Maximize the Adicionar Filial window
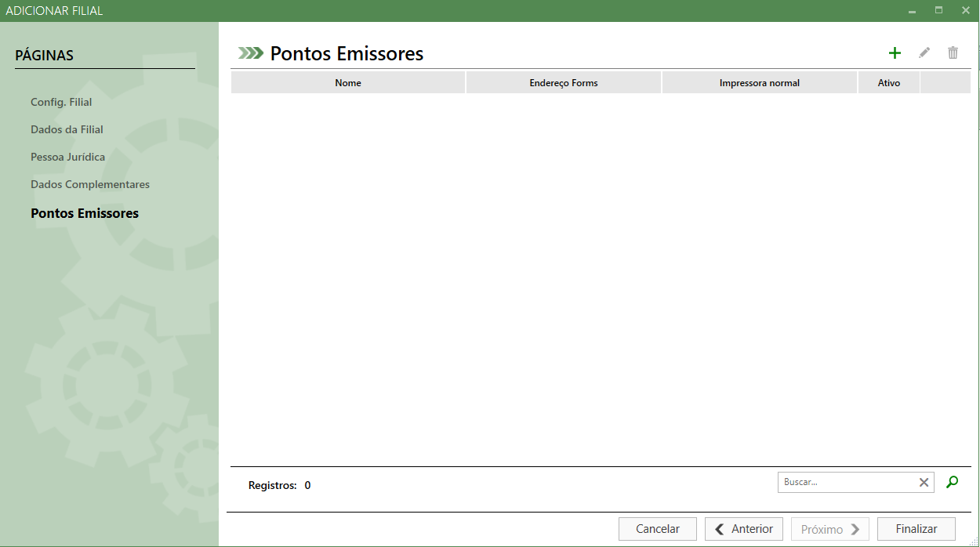The image size is (980, 547). coord(938,11)
